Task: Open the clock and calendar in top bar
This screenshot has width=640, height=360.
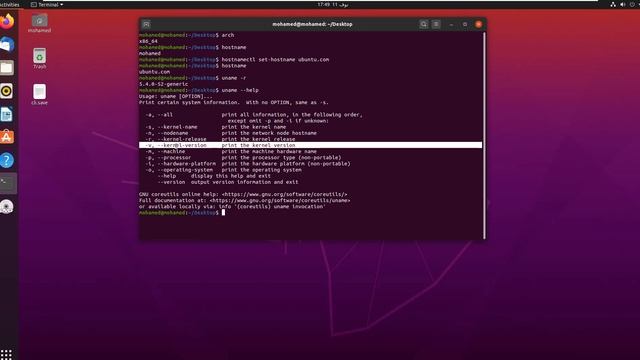Action: click(333, 4)
